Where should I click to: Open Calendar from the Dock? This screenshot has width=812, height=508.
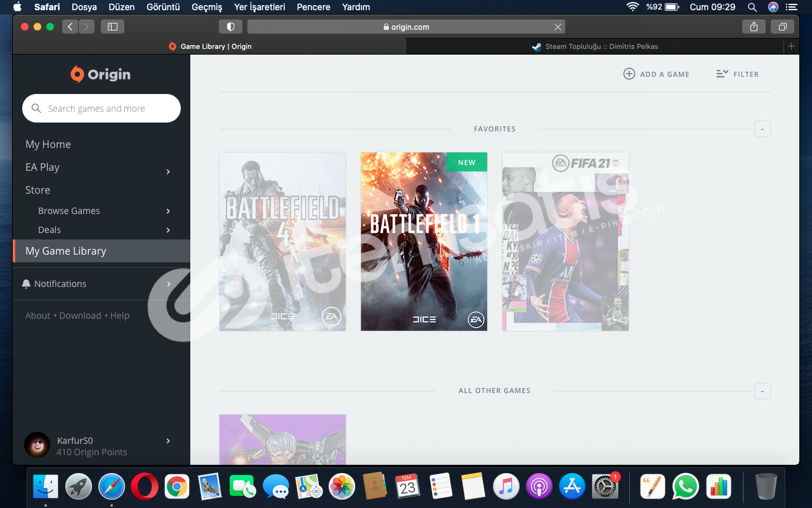[x=407, y=487]
